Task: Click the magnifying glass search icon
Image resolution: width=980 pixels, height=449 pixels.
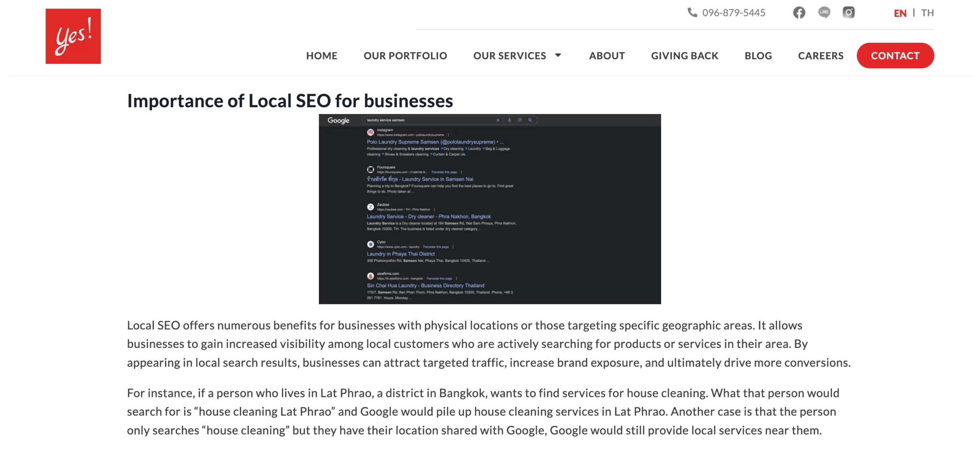Action: pyautogui.click(x=530, y=120)
